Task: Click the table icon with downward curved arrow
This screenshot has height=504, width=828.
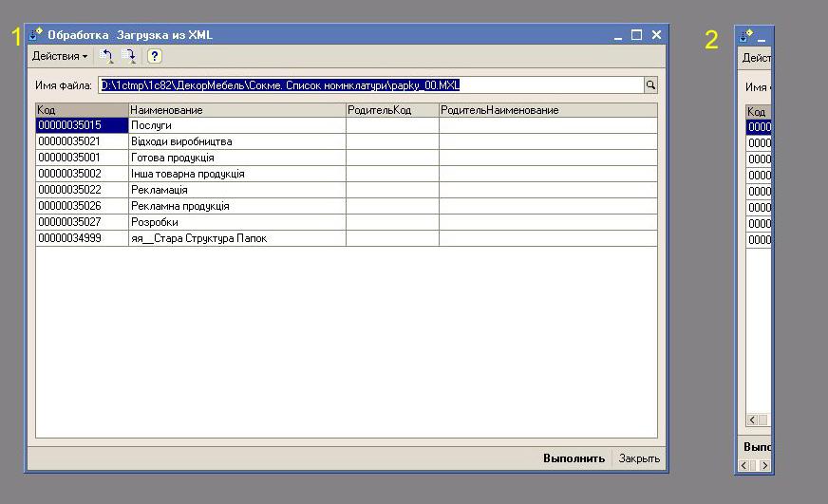Action: (x=129, y=56)
